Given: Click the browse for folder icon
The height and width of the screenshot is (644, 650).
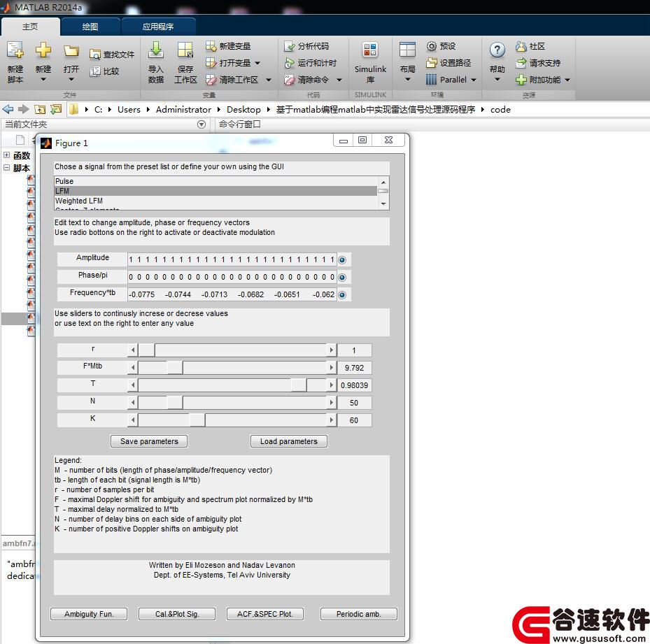Looking at the screenshot, I should (x=55, y=109).
